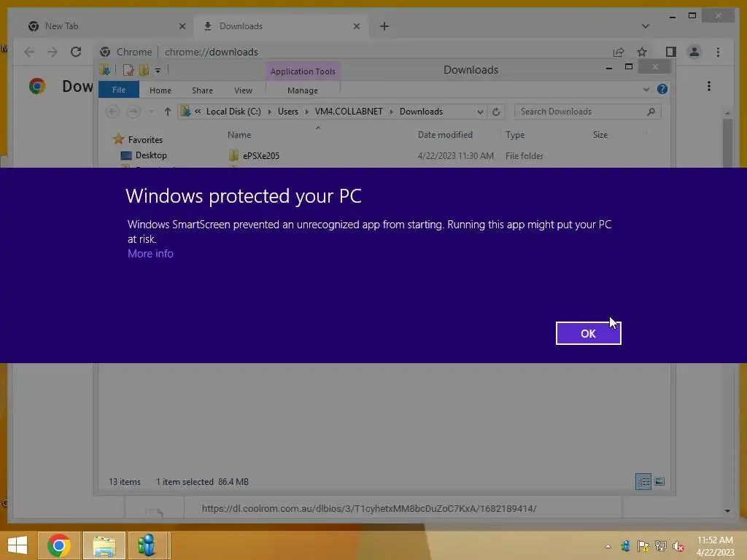Click OK on the SmartScreen warning
This screenshot has height=560, width=747.
click(x=588, y=333)
